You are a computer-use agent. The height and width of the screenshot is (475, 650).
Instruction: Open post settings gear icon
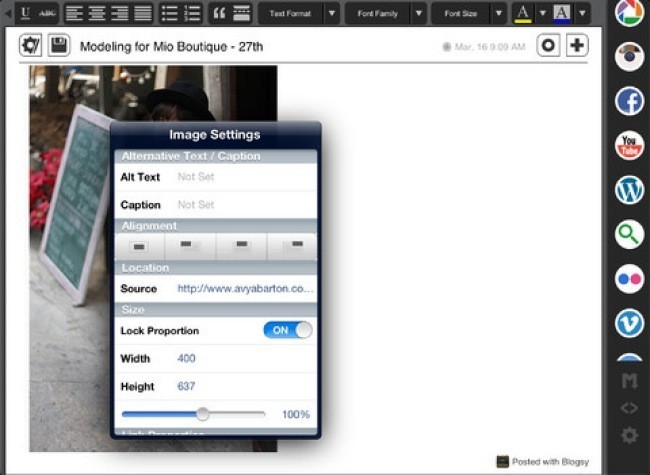30,45
